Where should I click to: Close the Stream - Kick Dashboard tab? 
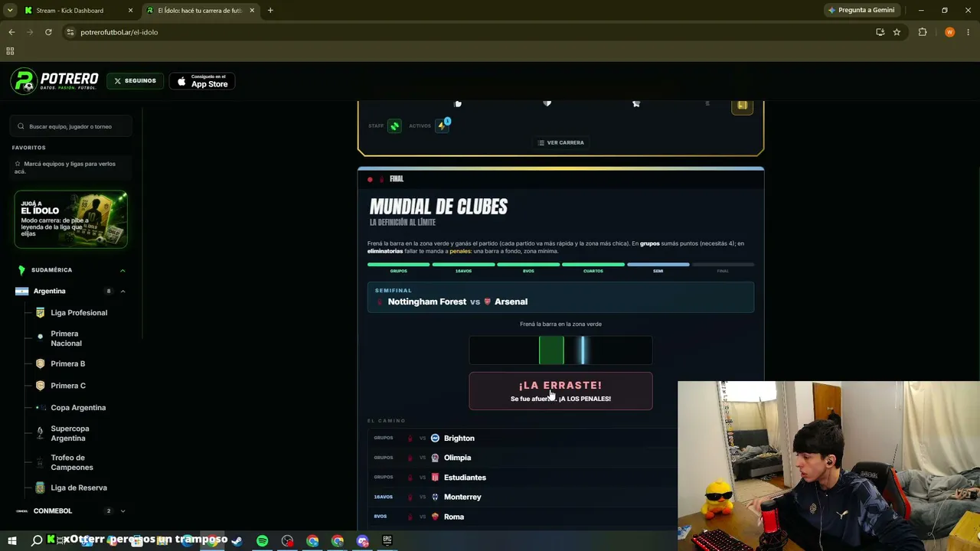pyautogui.click(x=130, y=11)
